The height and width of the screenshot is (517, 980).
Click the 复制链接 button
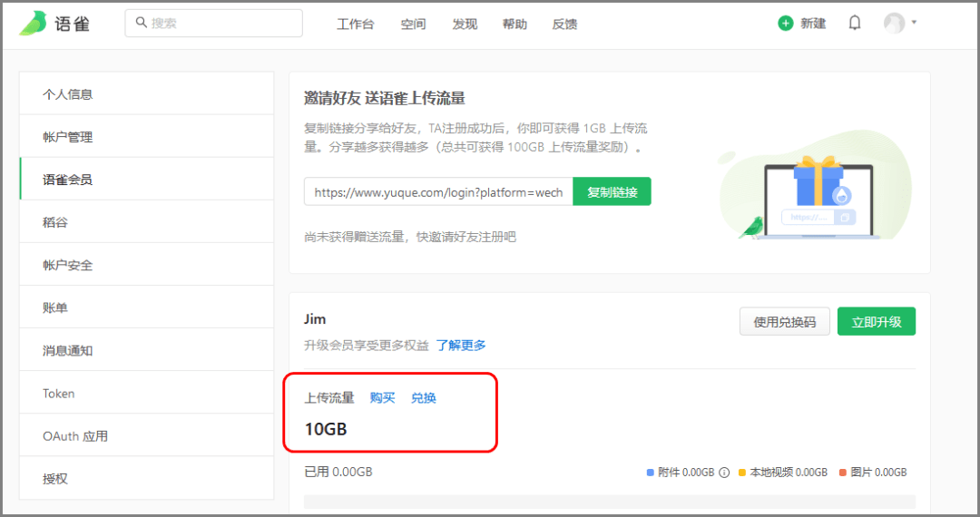(x=612, y=191)
